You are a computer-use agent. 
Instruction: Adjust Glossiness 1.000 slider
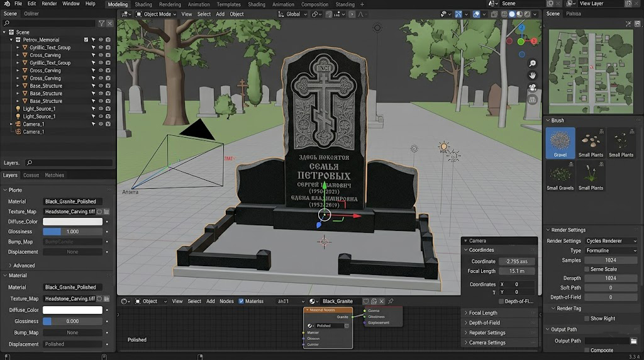pyautogui.click(x=72, y=232)
